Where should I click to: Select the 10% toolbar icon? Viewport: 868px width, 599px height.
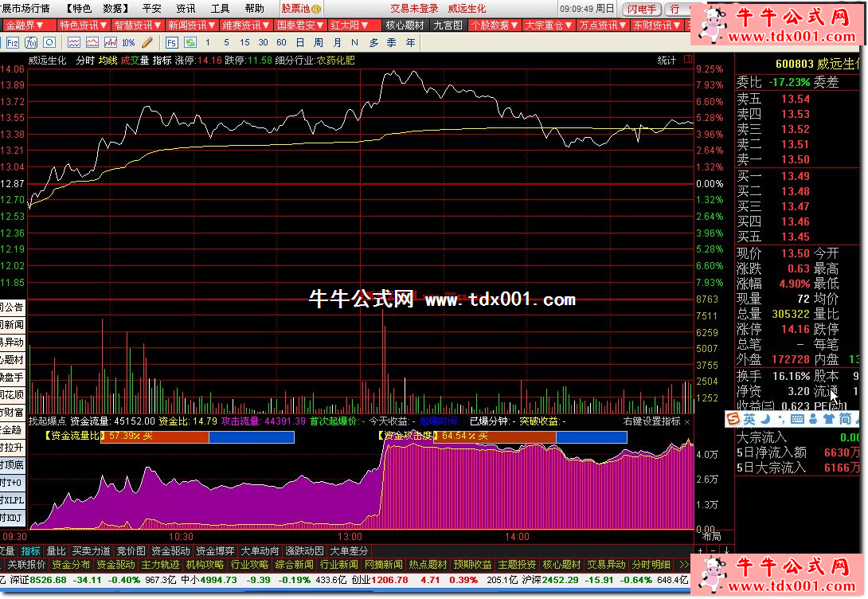coord(128,42)
